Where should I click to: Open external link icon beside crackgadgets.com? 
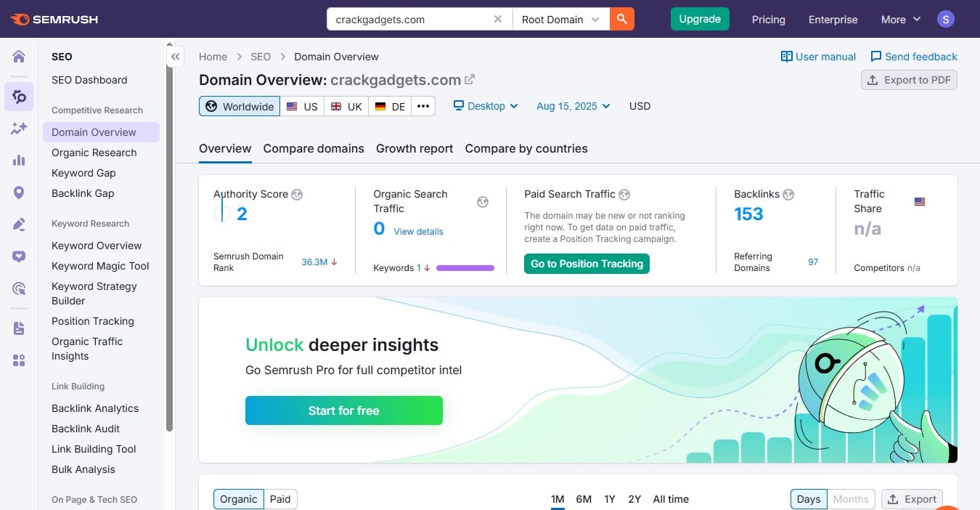[x=470, y=80]
